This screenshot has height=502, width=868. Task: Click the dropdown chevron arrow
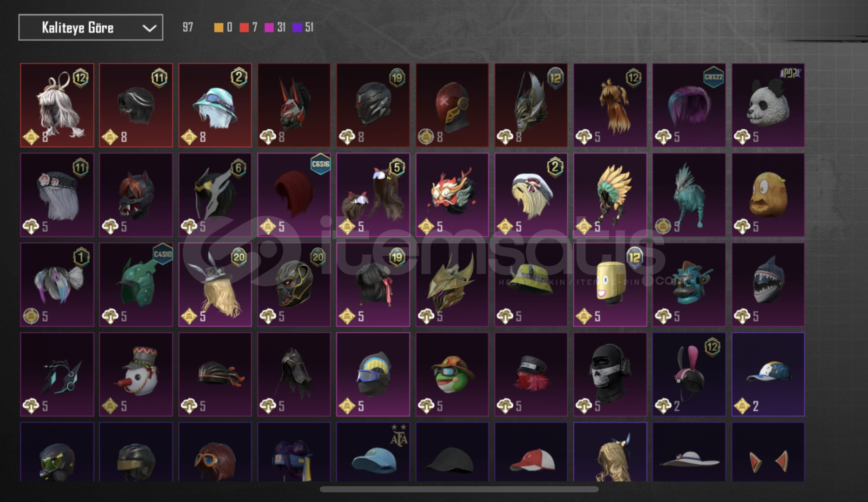point(149,28)
